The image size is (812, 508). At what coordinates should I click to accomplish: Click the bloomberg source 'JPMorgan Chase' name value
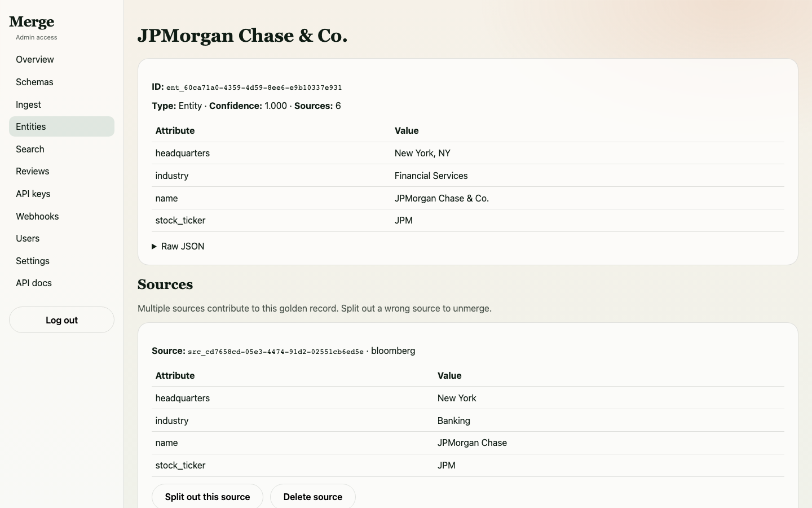[472, 443]
